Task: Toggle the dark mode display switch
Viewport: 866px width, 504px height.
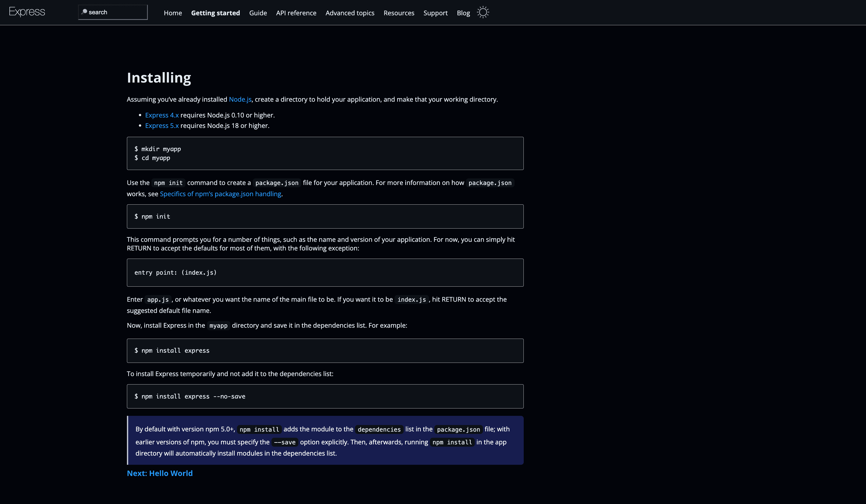Action: (483, 12)
